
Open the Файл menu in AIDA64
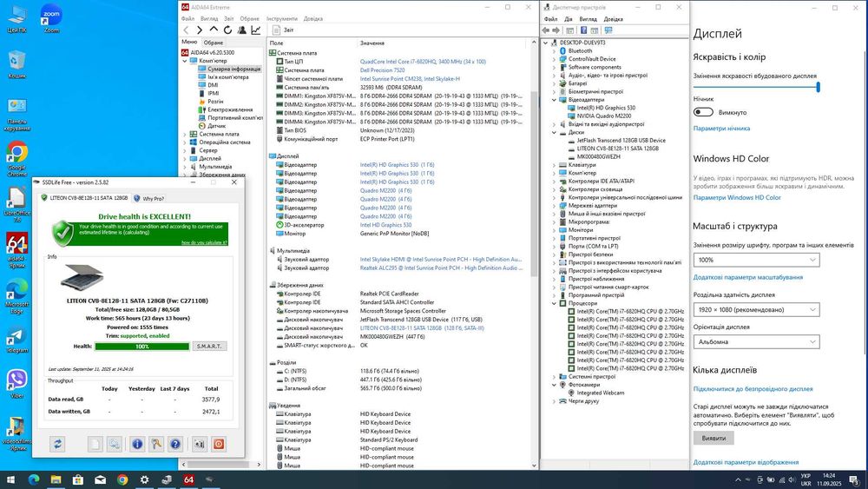pyautogui.click(x=187, y=19)
